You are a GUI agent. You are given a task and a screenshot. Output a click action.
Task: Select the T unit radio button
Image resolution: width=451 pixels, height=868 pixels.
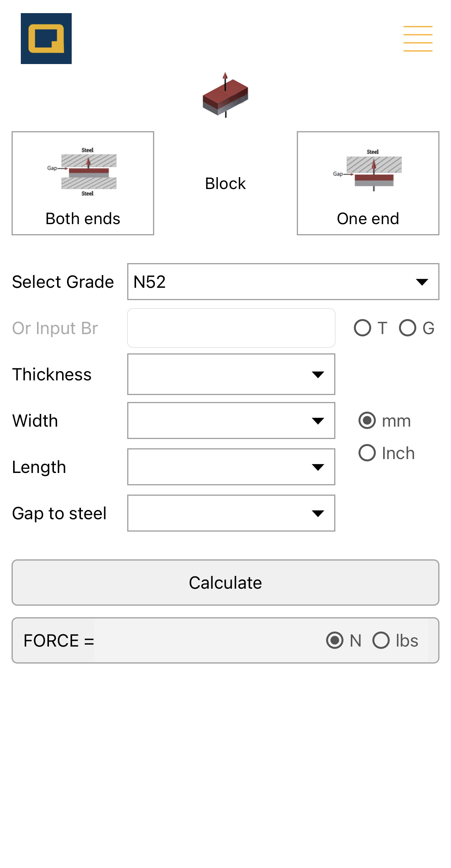click(362, 328)
